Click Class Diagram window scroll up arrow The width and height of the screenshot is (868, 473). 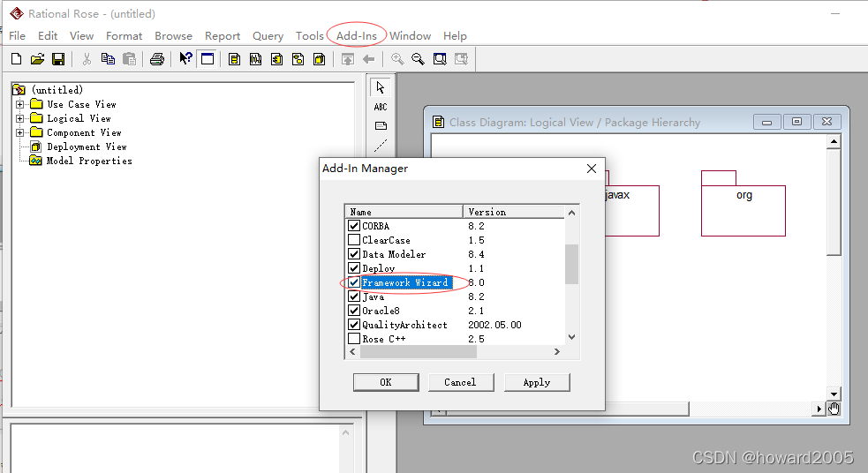pyautogui.click(x=834, y=141)
